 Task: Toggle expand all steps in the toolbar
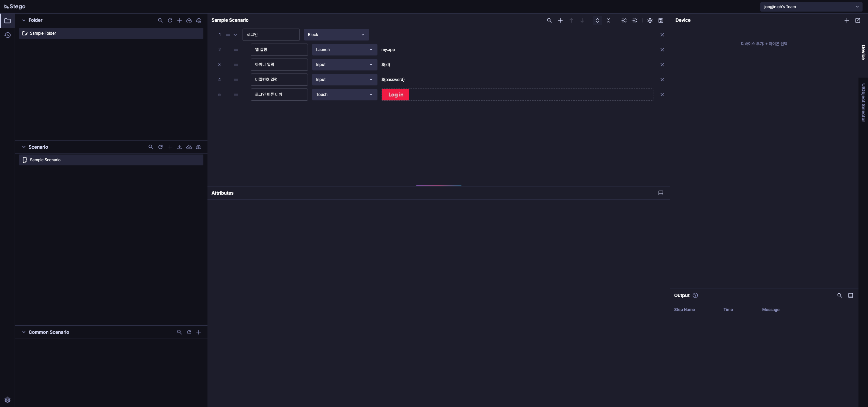pyautogui.click(x=598, y=20)
